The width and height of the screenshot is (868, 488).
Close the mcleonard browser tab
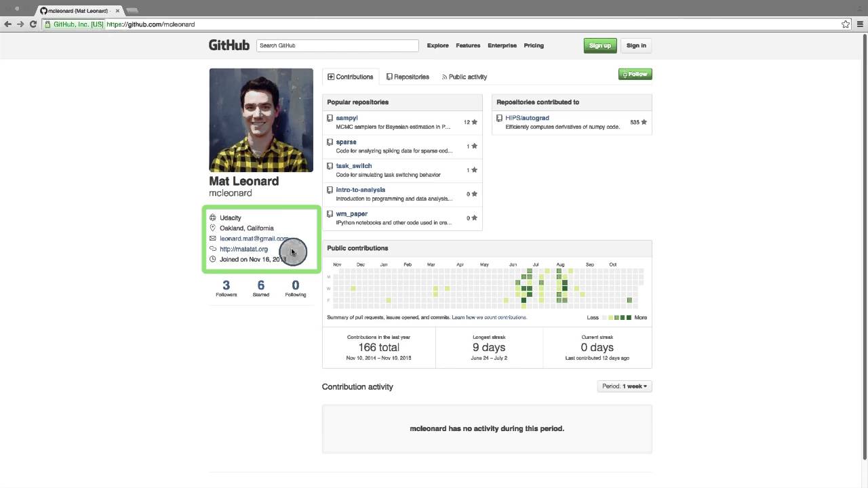tap(117, 11)
